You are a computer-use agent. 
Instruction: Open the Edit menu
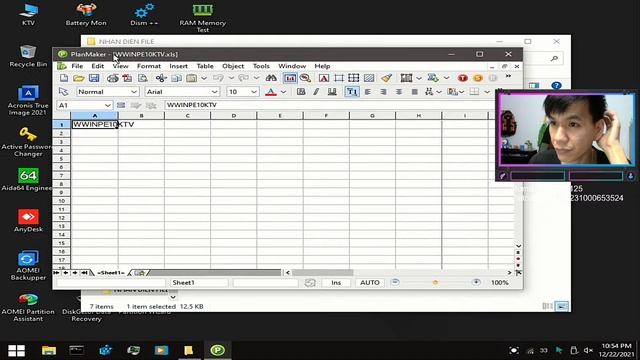98,66
